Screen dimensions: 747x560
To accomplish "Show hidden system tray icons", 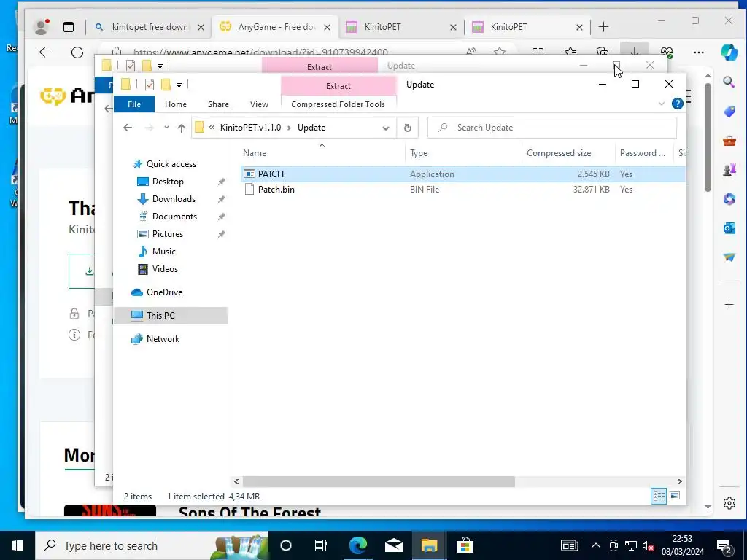I will 595,545.
